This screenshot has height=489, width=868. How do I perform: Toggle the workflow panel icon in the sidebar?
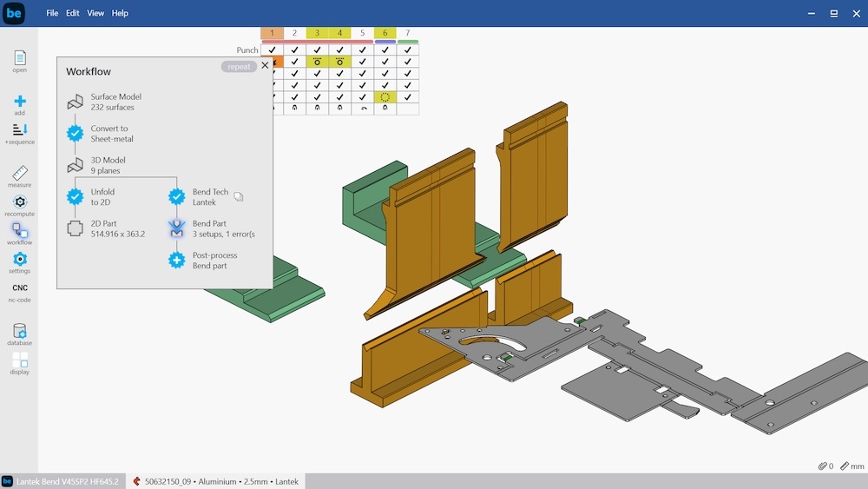click(x=20, y=230)
